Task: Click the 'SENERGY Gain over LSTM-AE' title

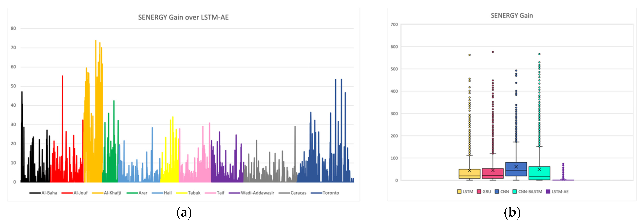Action: pyautogui.click(x=183, y=17)
